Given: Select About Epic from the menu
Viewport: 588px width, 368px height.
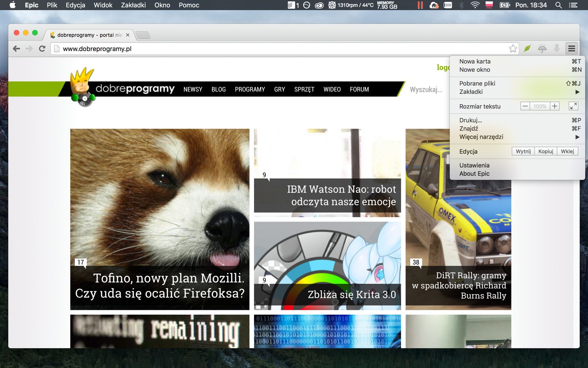Looking at the screenshot, I should point(517,174).
